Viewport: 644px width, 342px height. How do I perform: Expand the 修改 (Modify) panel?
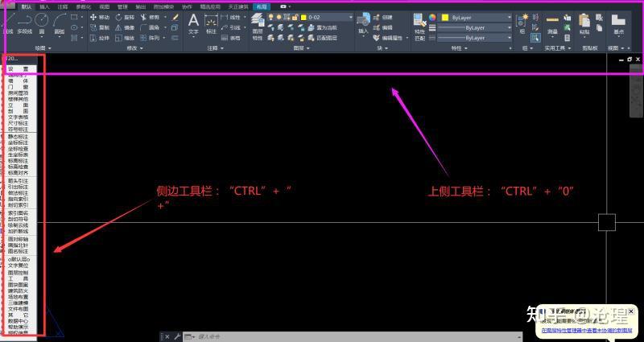(x=134, y=48)
